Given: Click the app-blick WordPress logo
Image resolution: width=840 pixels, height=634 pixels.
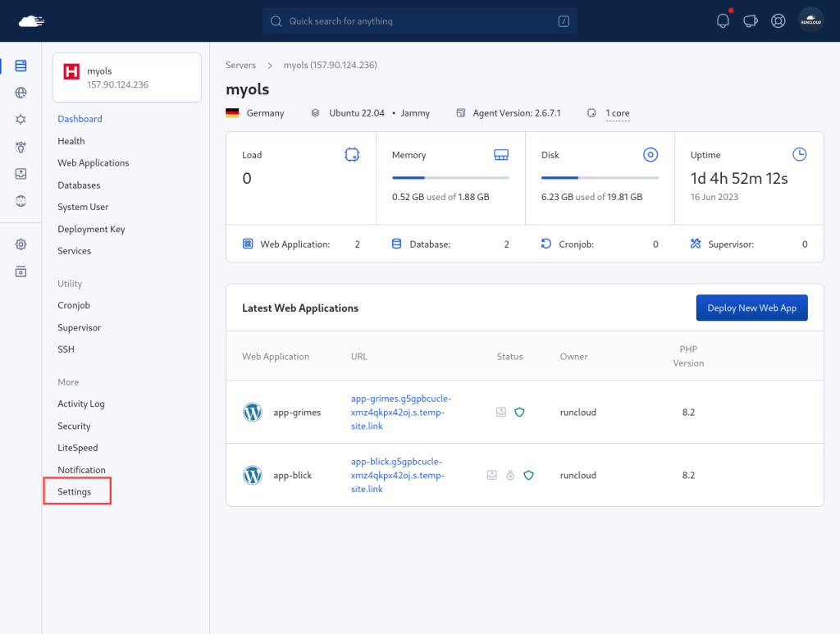Looking at the screenshot, I should coord(253,475).
